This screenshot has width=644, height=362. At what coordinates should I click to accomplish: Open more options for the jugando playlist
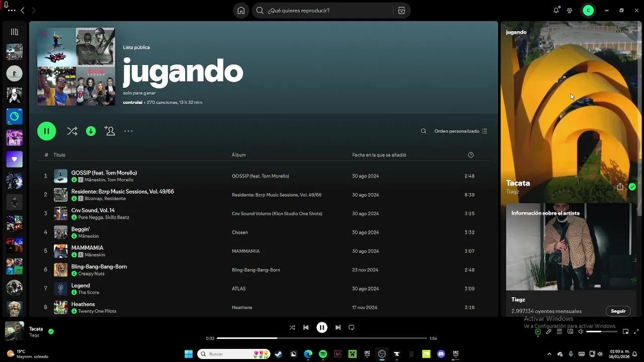pyautogui.click(x=128, y=131)
